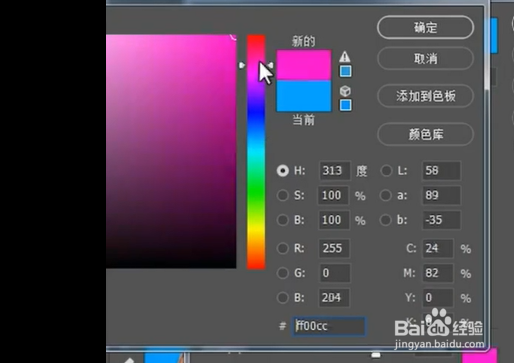Click inside the magenta color field square
This screenshot has width=514, height=363.
point(171,151)
